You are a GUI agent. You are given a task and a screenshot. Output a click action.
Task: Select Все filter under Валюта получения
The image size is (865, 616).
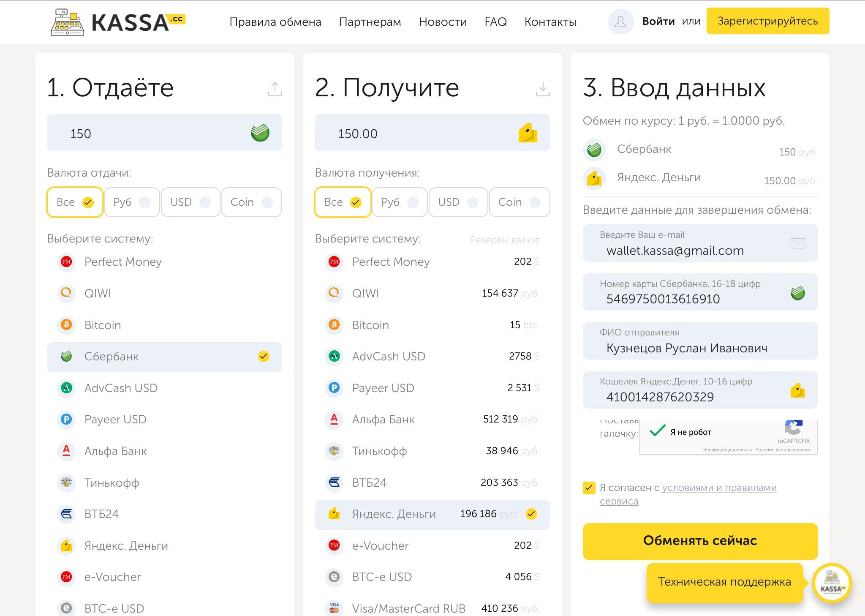coord(343,202)
